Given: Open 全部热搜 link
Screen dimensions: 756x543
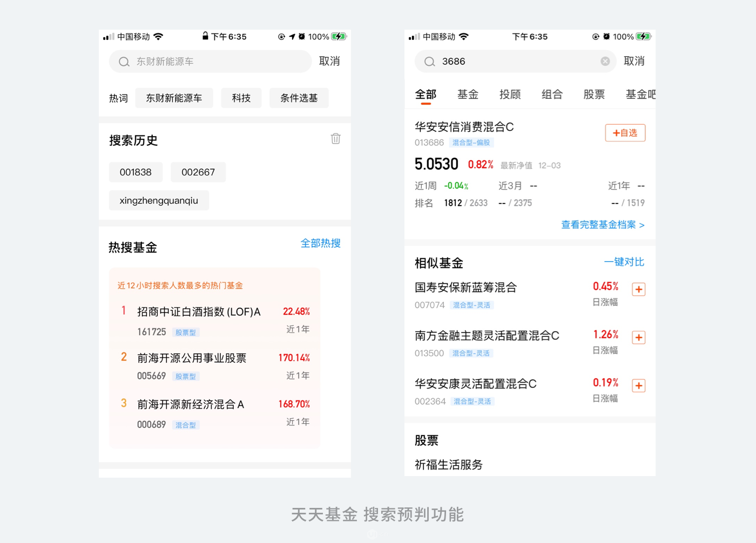Looking at the screenshot, I should point(320,243).
